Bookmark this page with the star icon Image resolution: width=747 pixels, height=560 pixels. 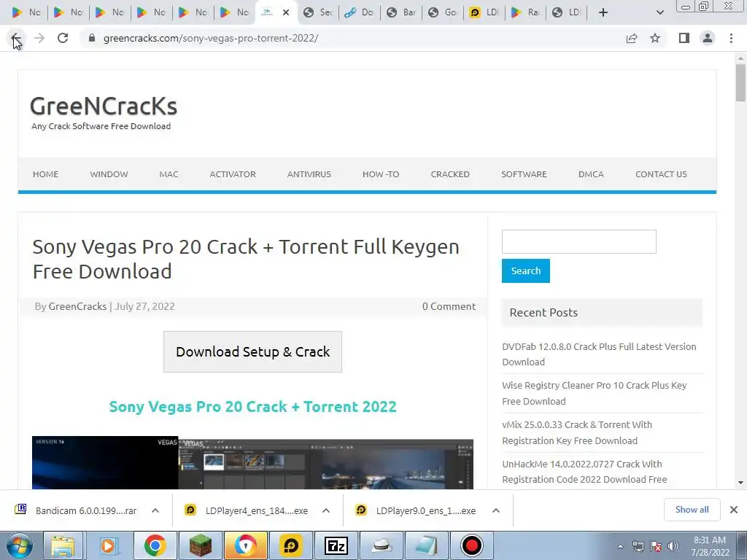tap(656, 38)
